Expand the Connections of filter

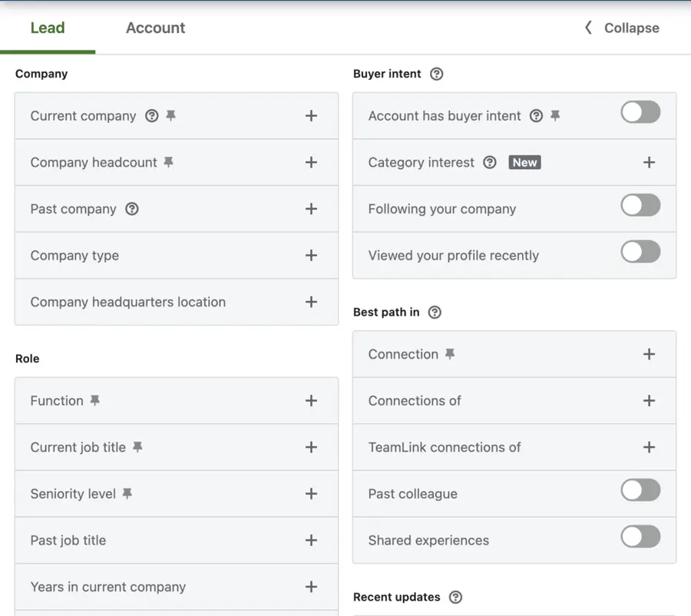click(x=650, y=400)
